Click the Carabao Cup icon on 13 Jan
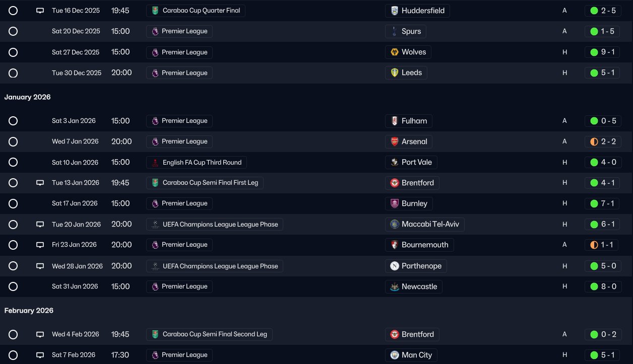This screenshot has height=364, width=633. tap(155, 183)
